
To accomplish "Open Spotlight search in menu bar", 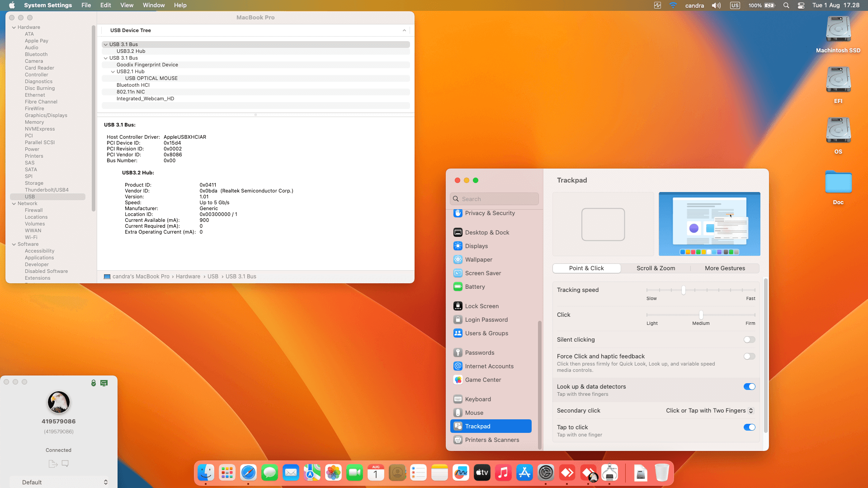I will (786, 5).
